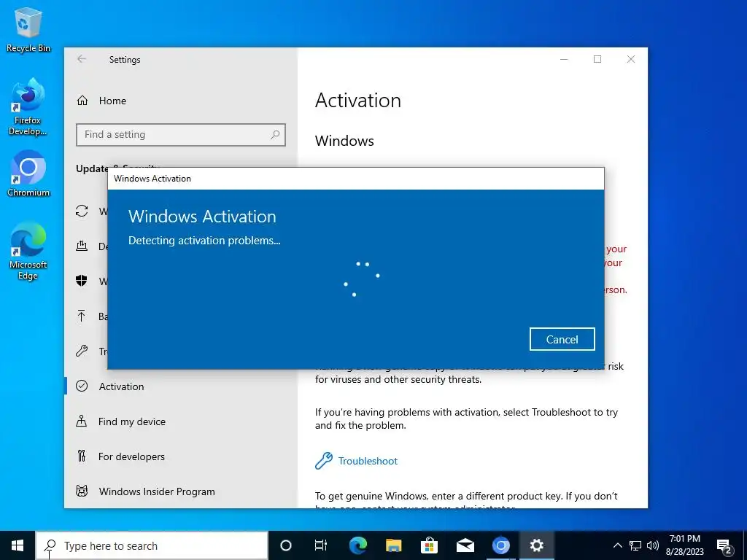This screenshot has height=560, width=747.
Task: Click the Windows Security shield icon
Action: [82, 281]
